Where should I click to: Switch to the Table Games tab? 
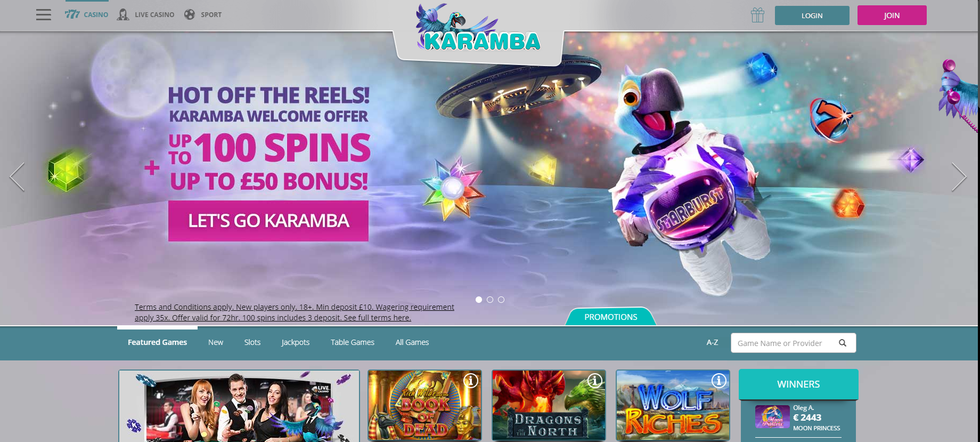point(353,342)
